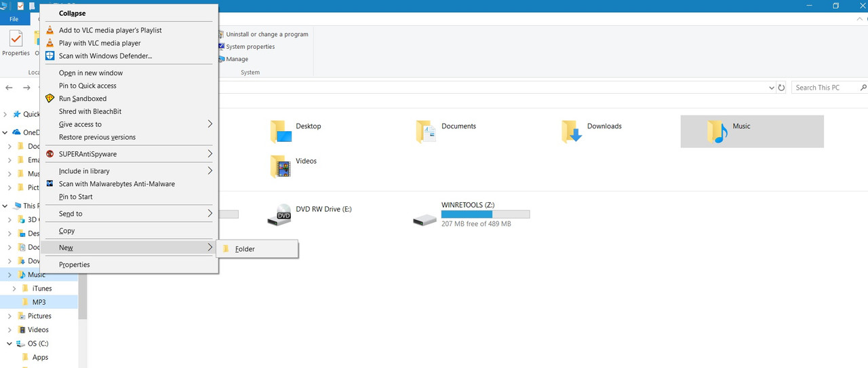The width and height of the screenshot is (868, 368).
Task: Click the VLC cone beside Add to Playlist
Action: (x=50, y=30)
